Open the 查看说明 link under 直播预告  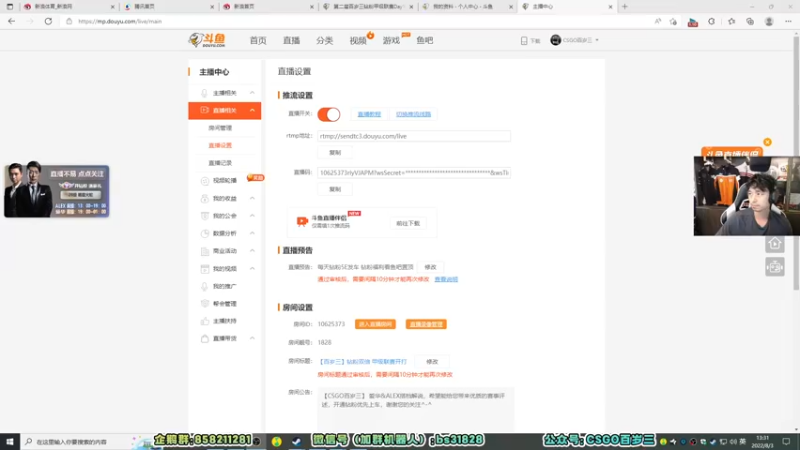pos(446,280)
